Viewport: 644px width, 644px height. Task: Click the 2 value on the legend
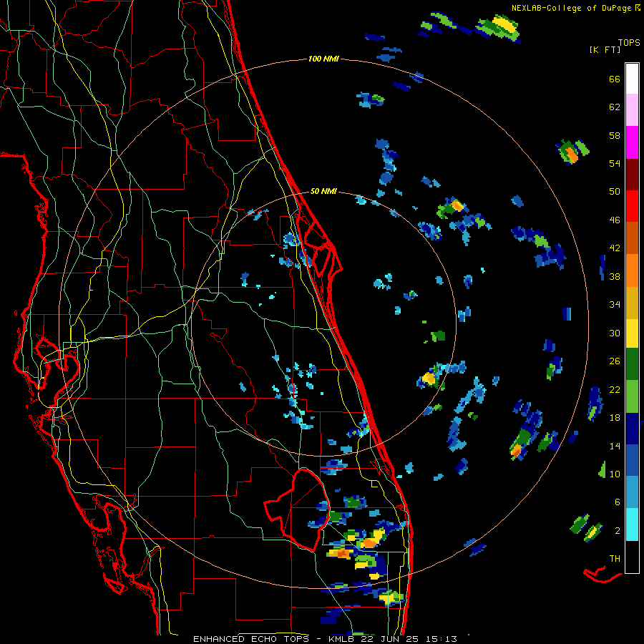tap(617, 531)
